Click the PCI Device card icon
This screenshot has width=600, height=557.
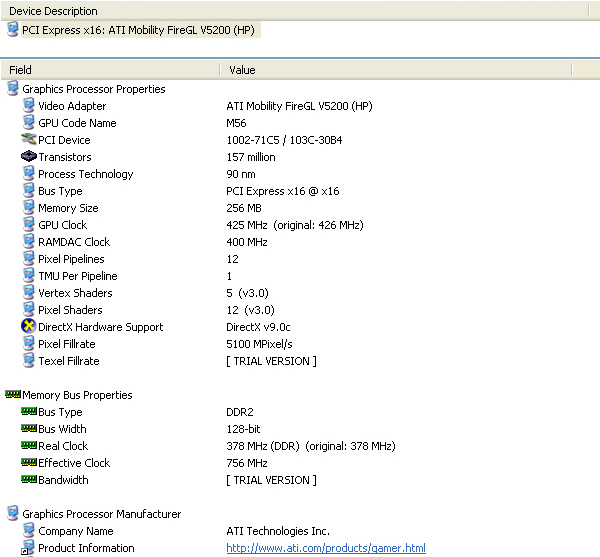29,139
